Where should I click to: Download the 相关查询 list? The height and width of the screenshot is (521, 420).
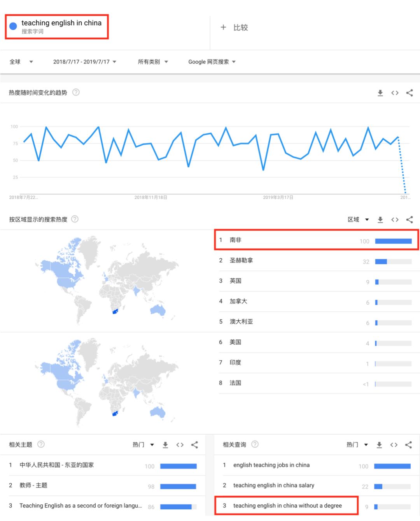pos(379,445)
